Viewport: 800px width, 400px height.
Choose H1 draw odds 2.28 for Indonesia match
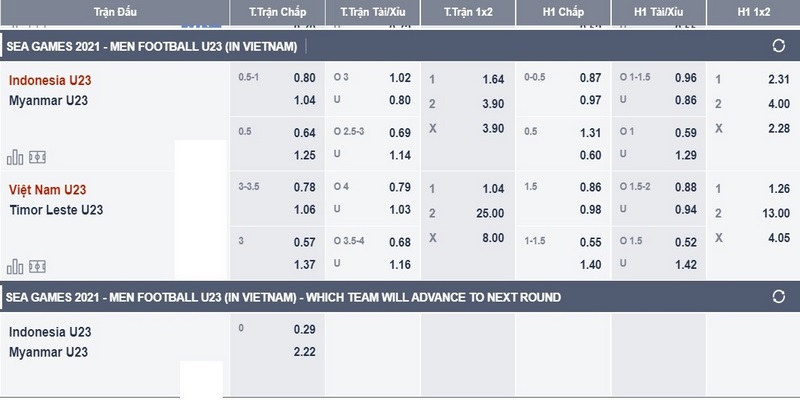(x=779, y=128)
